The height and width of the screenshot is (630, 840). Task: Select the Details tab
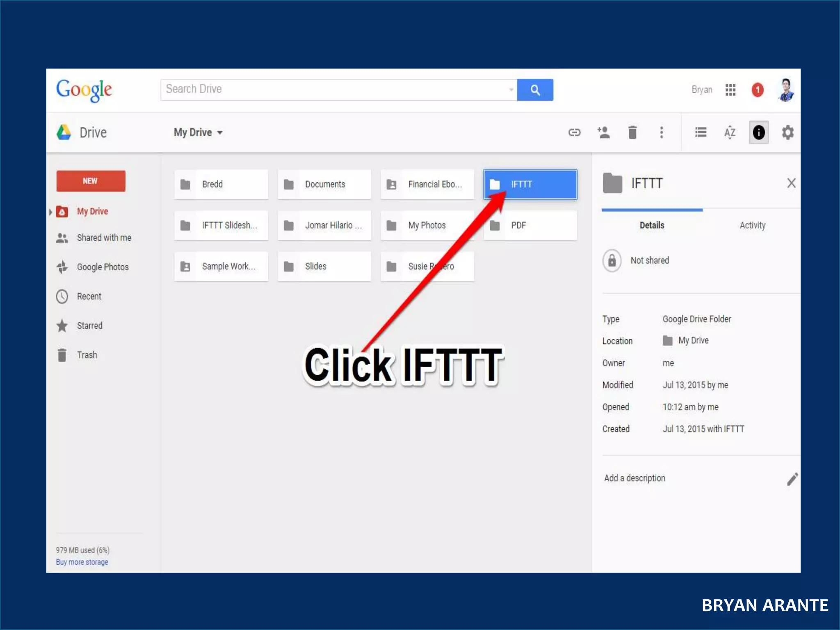(x=652, y=225)
